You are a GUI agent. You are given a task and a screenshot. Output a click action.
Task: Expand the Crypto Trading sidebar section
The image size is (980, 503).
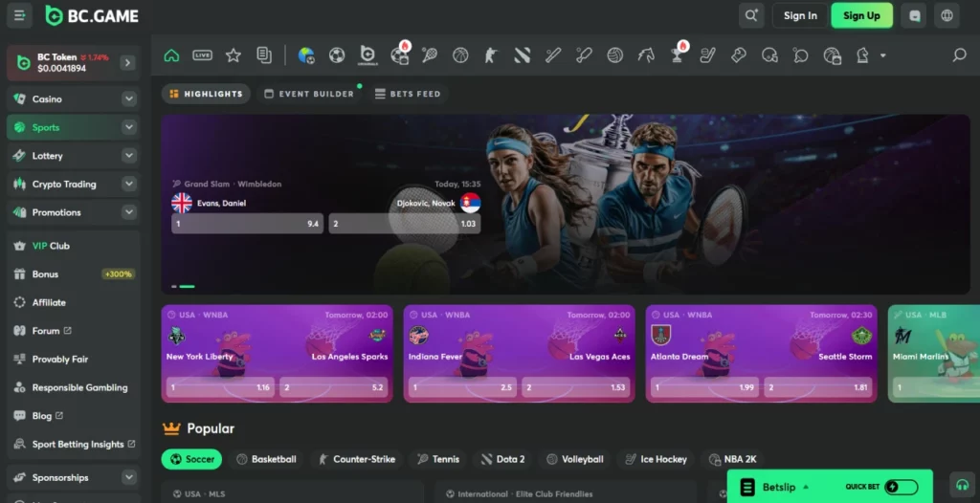tap(129, 184)
